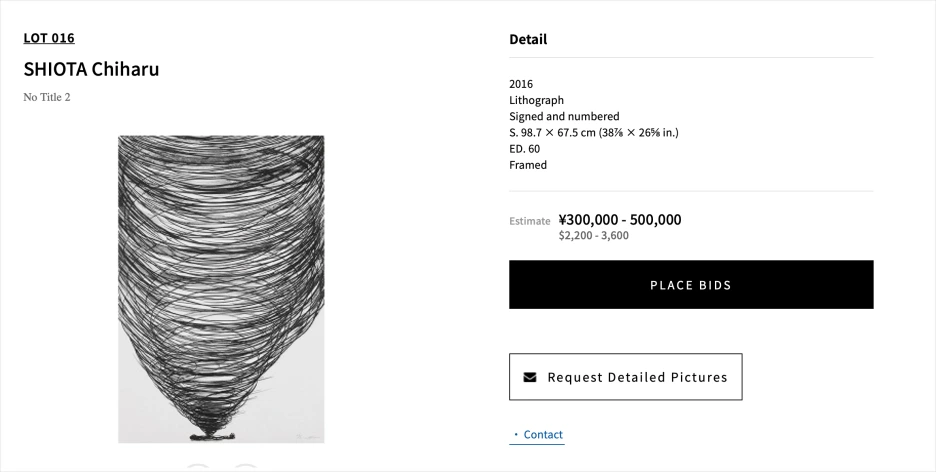Select the artist name SHIOTA Chiharu
This screenshot has width=936, height=472.
[x=91, y=69]
